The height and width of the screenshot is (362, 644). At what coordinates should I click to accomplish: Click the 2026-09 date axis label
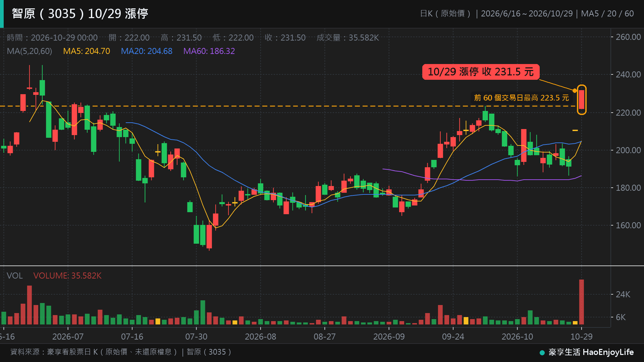(x=389, y=337)
